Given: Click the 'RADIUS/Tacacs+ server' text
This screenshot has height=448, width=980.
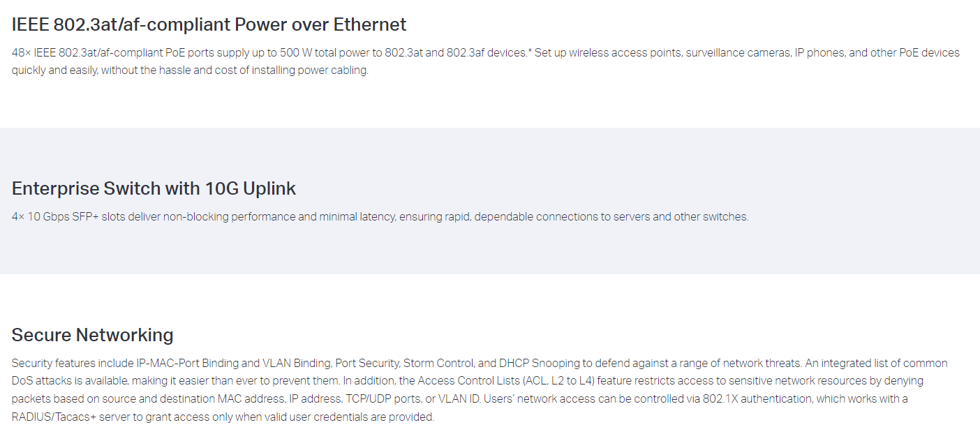Looking at the screenshot, I should tap(68, 417).
